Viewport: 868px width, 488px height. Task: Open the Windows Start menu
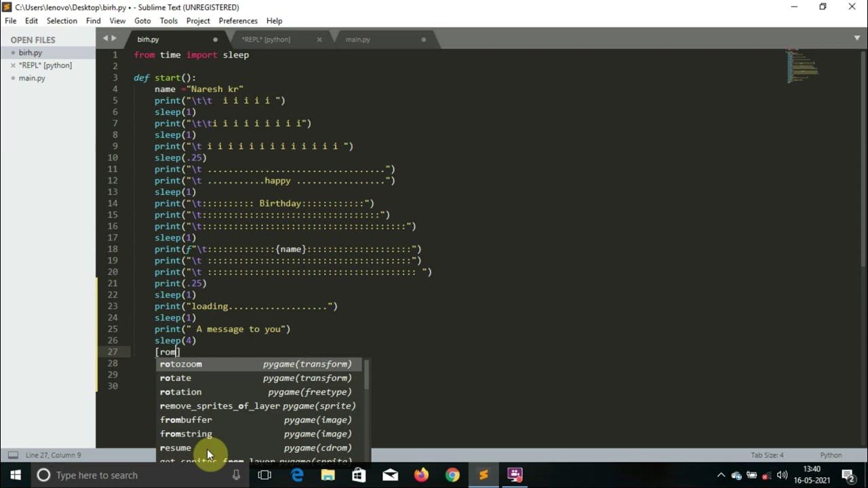[15, 475]
